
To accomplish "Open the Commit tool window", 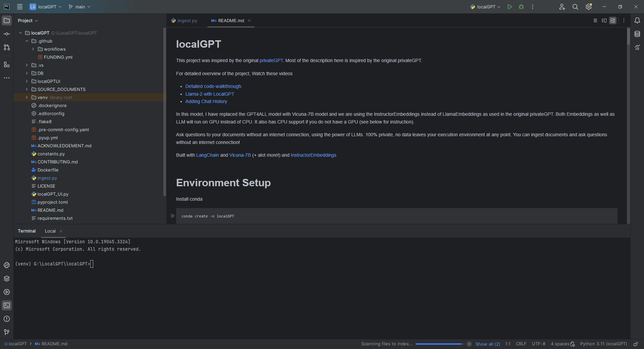I will click(7, 34).
